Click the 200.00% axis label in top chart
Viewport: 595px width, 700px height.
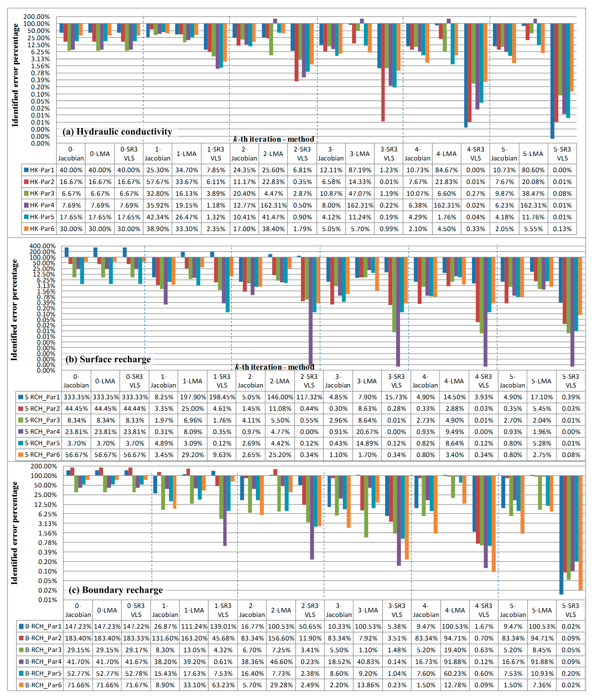(36, 17)
